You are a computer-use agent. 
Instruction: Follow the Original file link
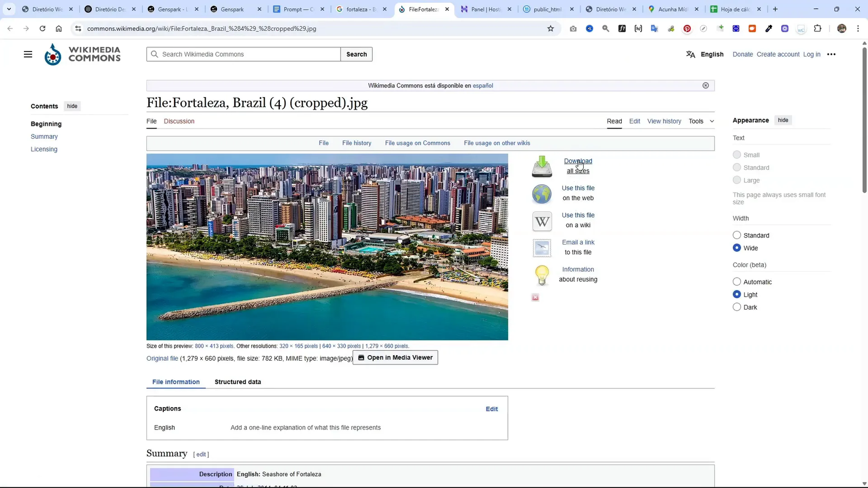[162, 358]
